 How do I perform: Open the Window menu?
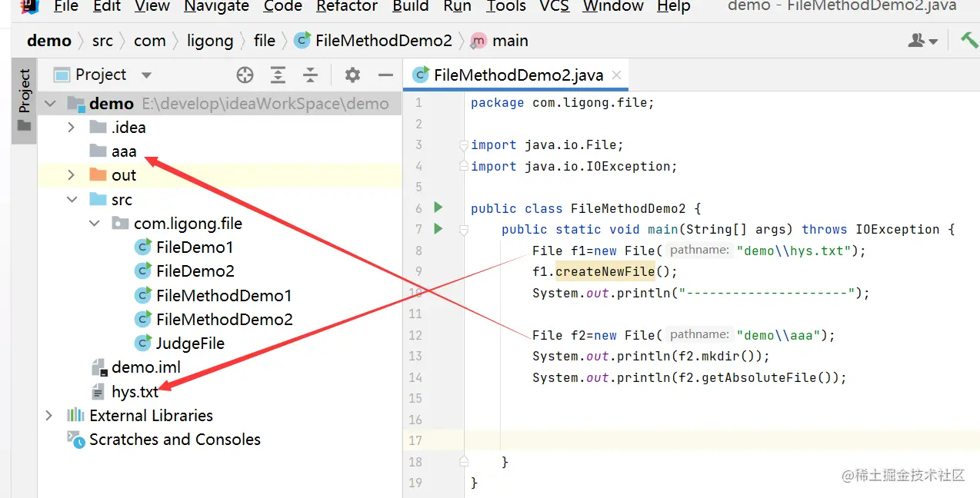tap(612, 6)
